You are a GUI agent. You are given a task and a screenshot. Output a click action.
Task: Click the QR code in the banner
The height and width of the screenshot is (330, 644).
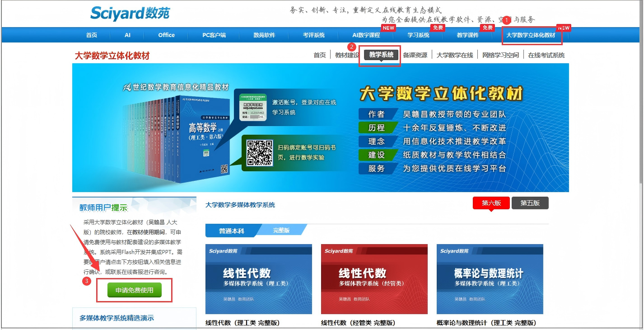[259, 152]
